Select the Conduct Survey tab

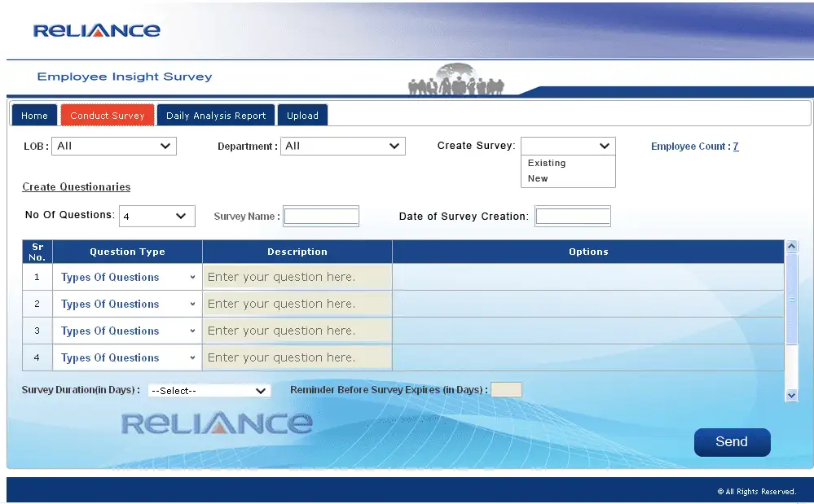point(107,116)
